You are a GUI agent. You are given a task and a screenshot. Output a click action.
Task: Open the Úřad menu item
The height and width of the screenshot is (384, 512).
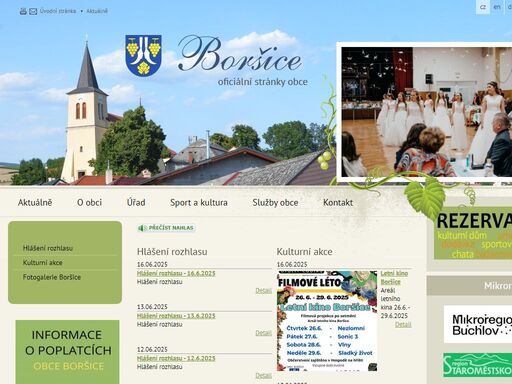pyautogui.click(x=136, y=202)
